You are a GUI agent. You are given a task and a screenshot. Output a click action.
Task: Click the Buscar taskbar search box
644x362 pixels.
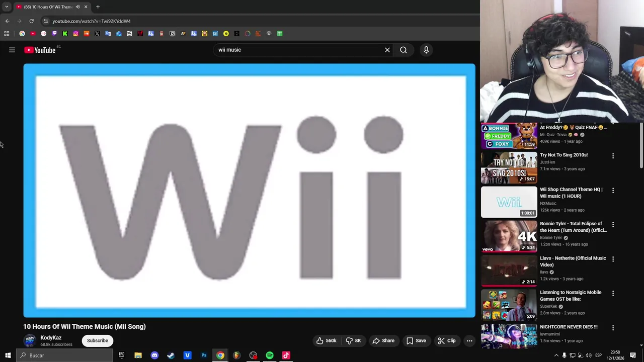[x=64, y=355]
